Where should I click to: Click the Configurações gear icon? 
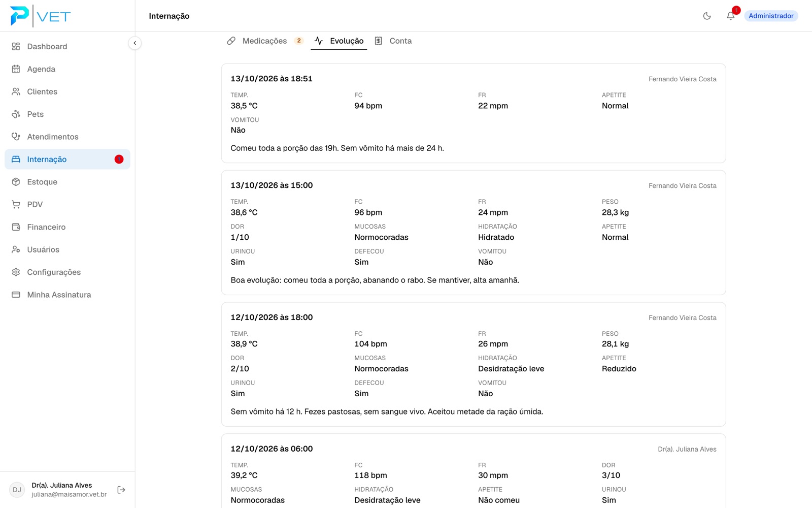coord(16,272)
